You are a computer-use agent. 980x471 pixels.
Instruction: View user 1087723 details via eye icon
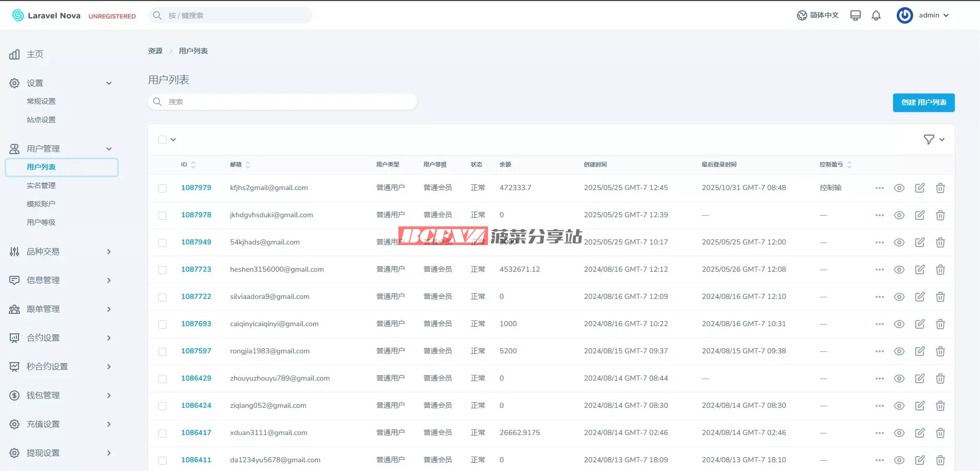click(x=899, y=270)
